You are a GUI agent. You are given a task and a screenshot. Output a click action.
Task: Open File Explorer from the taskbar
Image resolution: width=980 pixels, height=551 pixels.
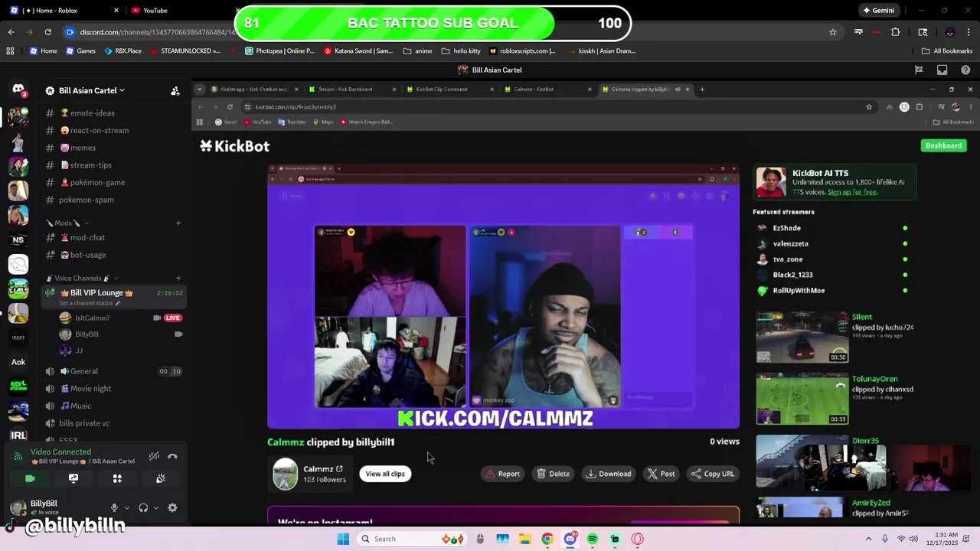click(524, 539)
